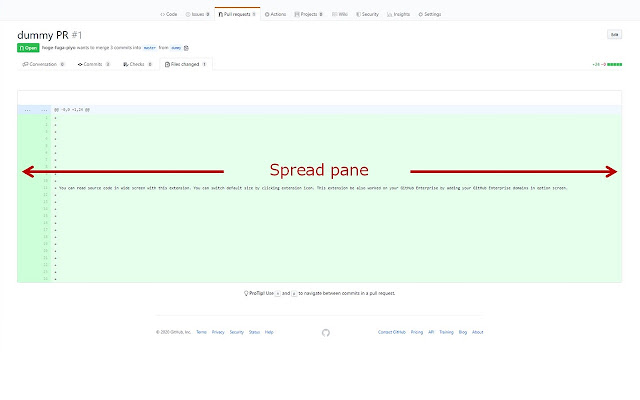Image resolution: width=640 pixels, height=400 pixels.
Task: Open the Pricing footer link
Action: (x=417, y=332)
